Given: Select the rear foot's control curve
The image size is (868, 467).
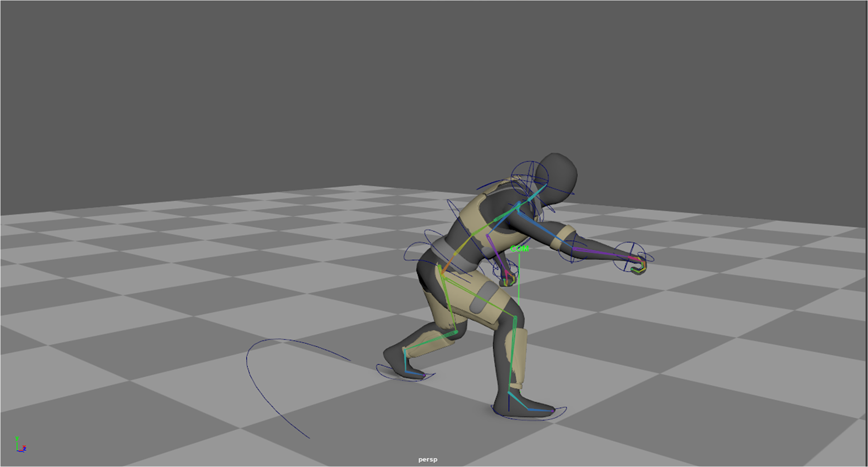Looking at the screenshot, I should tap(406, 374).
